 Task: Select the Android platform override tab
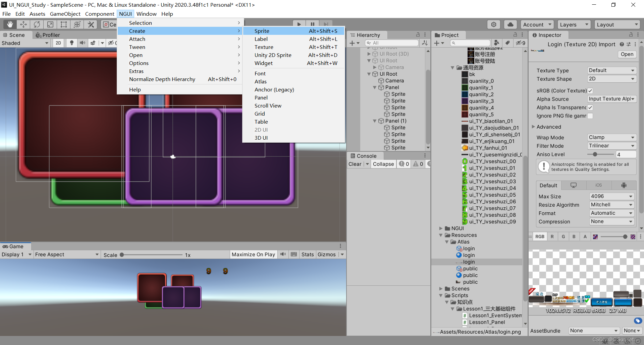(x=624, y=185)
